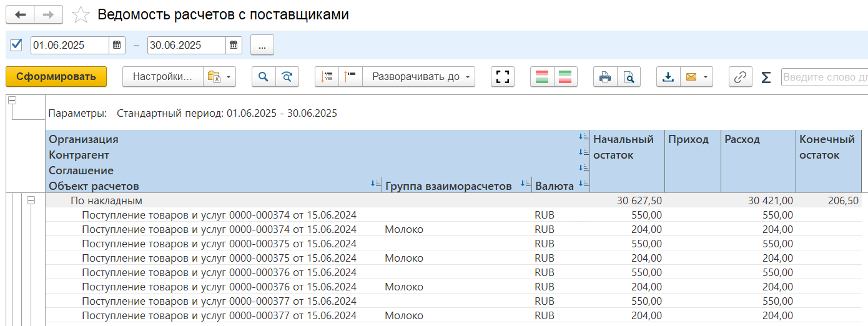Open the report variants dropdown
Image resolution: width=868 pixels, height=326 pixels.
pos(219,77)
